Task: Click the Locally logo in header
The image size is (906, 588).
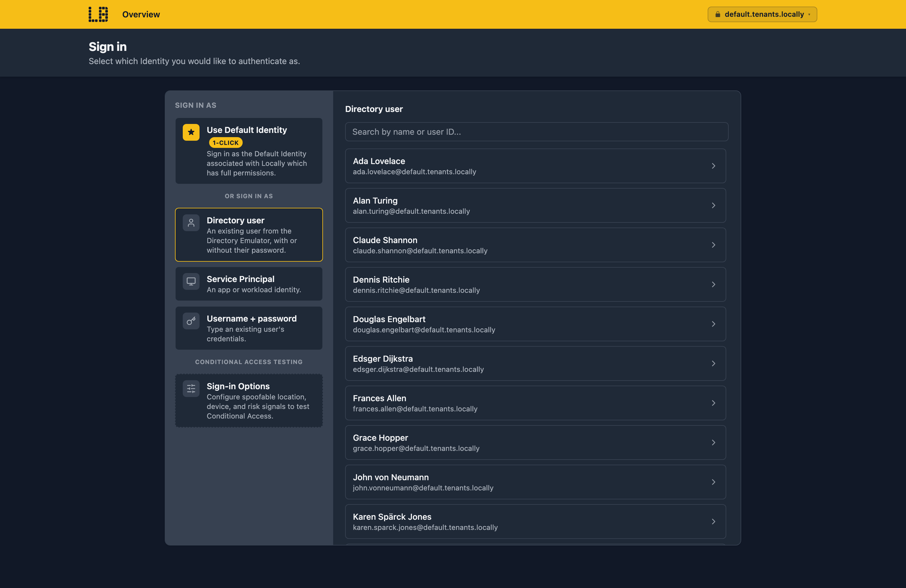Action: pyautogui.click(x=98, y=14)
